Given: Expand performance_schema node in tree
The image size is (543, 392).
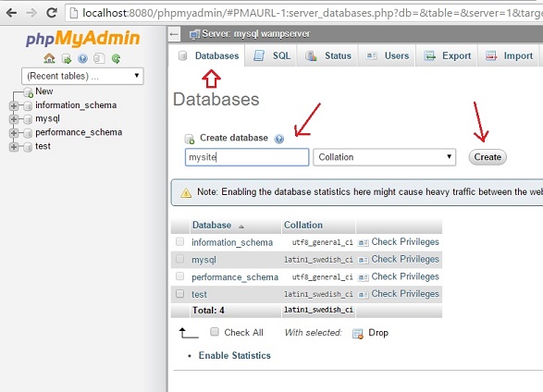Looking at the screenshot, I should [14, 133].
